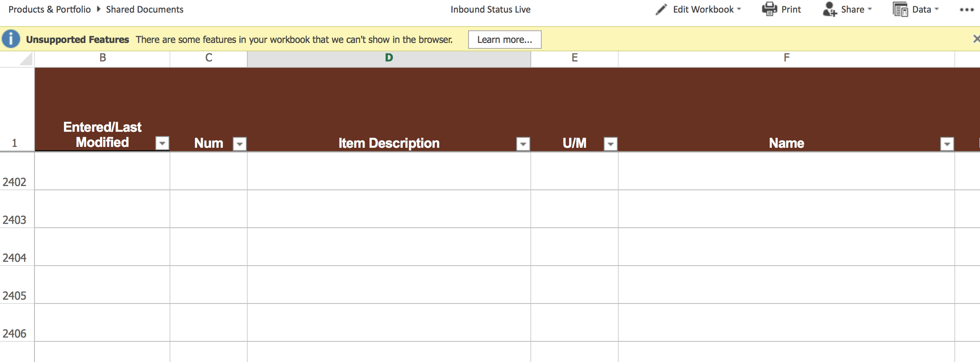Screen dimensions: 980x362
Task: Click the blue info icon in the banner
Action: pos(11,39)
